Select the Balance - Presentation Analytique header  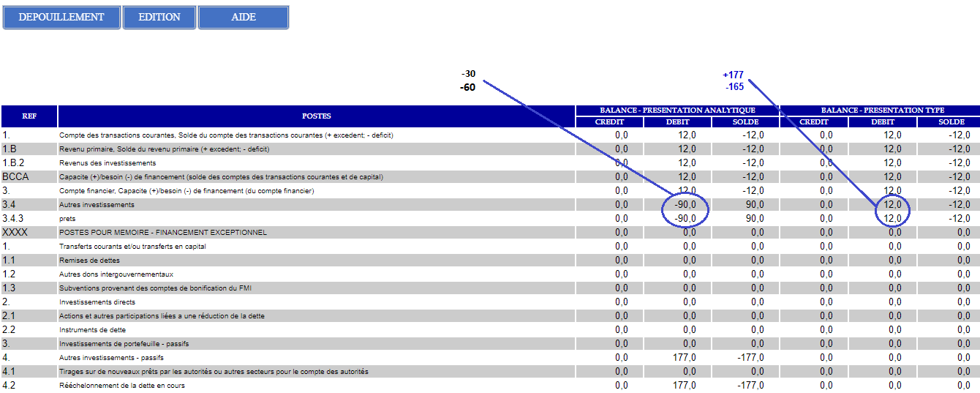tap(677, 111)
